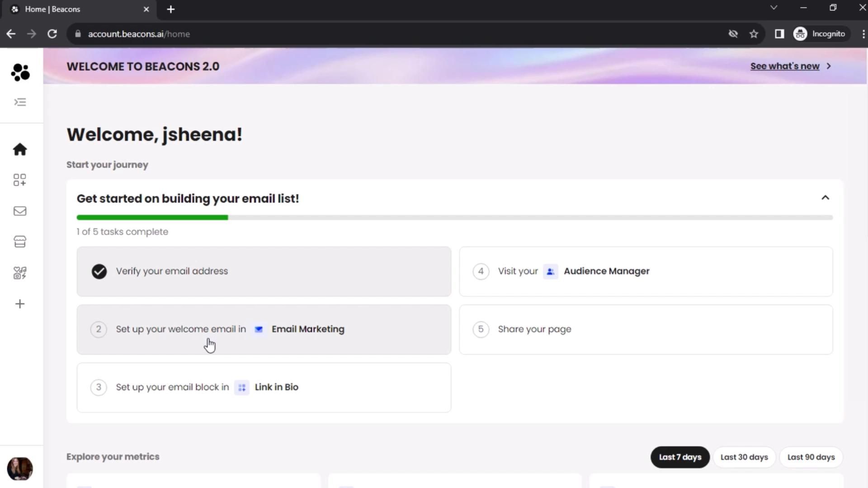This screenshot has width=868, height=488.
Task: Click the plus icon in sidebar
Action: tap(20, 304)
